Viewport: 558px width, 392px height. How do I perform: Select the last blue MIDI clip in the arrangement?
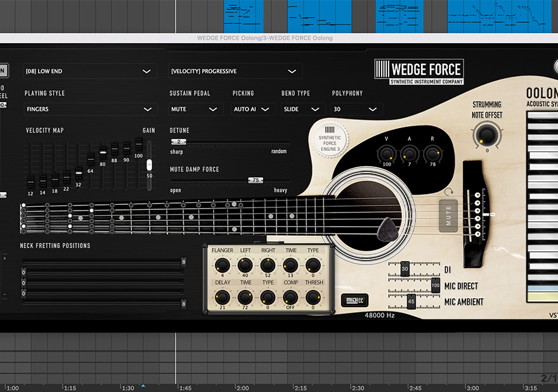pyautogui.click(x=499, y=16)
